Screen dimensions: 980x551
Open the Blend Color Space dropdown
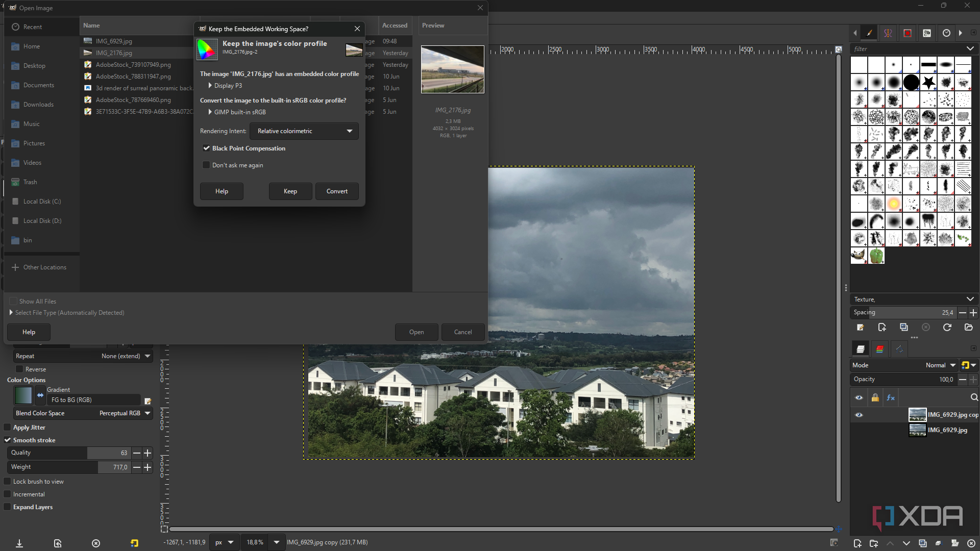[x=83, y=413]
